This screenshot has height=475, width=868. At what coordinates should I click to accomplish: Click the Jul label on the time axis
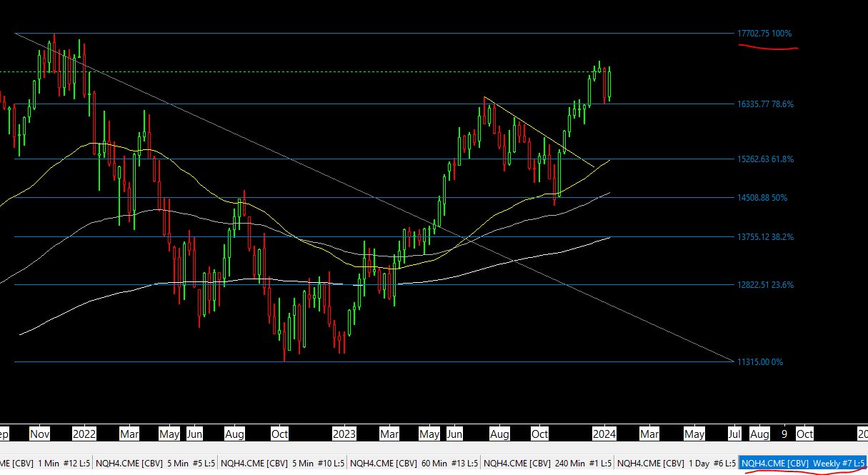[734, 434]
